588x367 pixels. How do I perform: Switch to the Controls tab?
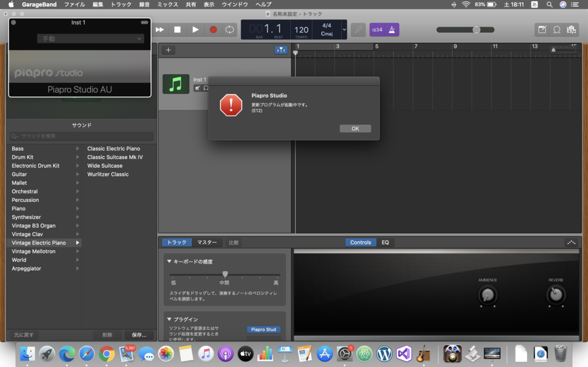(360, 242)
